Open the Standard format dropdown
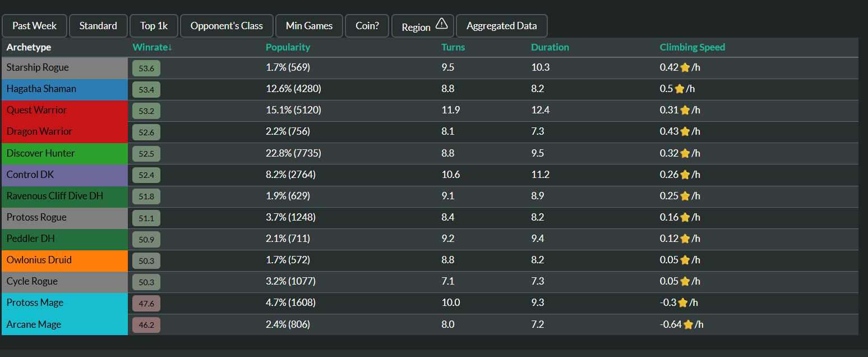The height and width of the screenshot is (357, 868). click(98, 26)
